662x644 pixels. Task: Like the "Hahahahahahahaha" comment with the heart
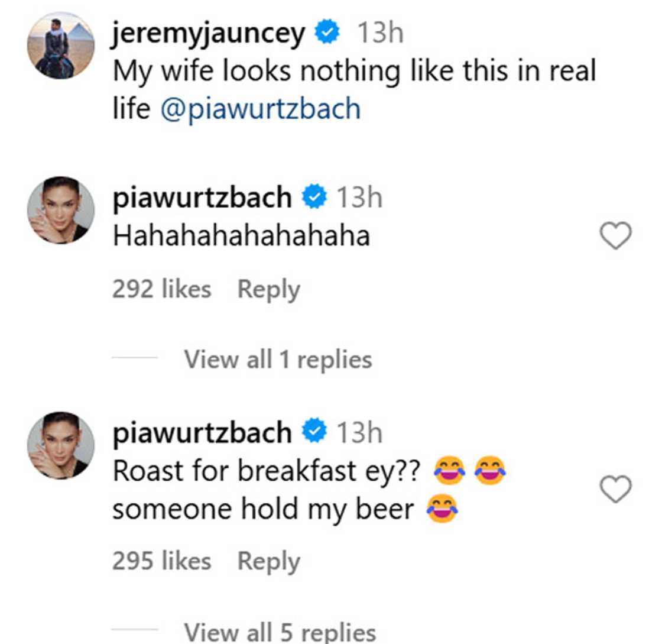(x=615, y=237)
